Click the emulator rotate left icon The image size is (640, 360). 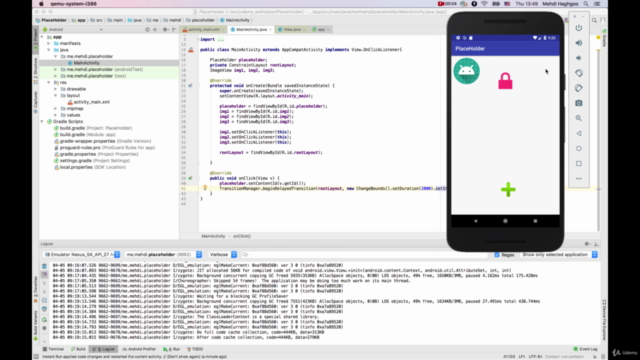coord(579,73)
